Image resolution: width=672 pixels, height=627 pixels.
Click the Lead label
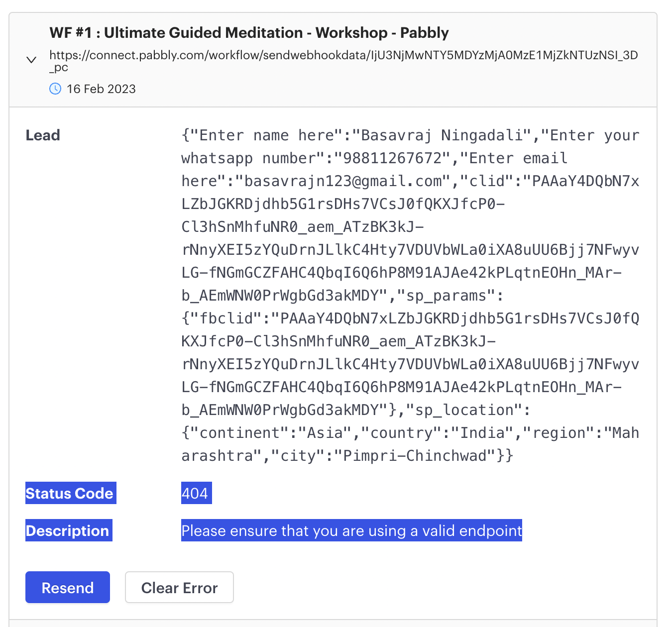[x=43, y=135]
